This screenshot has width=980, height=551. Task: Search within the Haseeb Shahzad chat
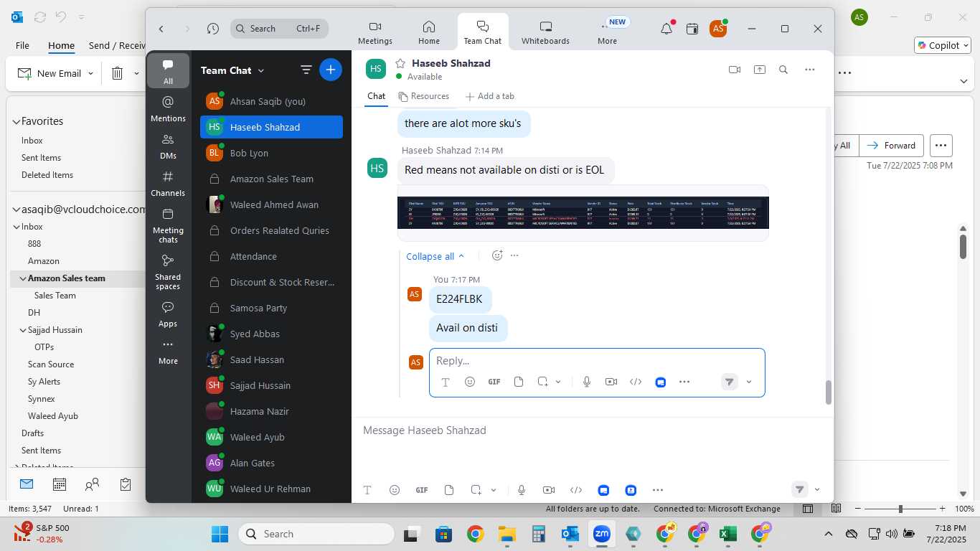[783, 70]
